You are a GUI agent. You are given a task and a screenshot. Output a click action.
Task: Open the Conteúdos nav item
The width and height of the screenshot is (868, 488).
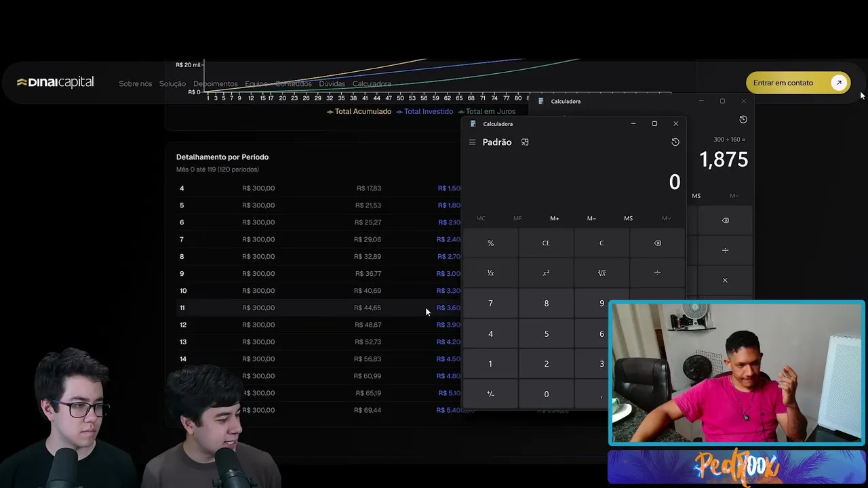pos(293,84)
